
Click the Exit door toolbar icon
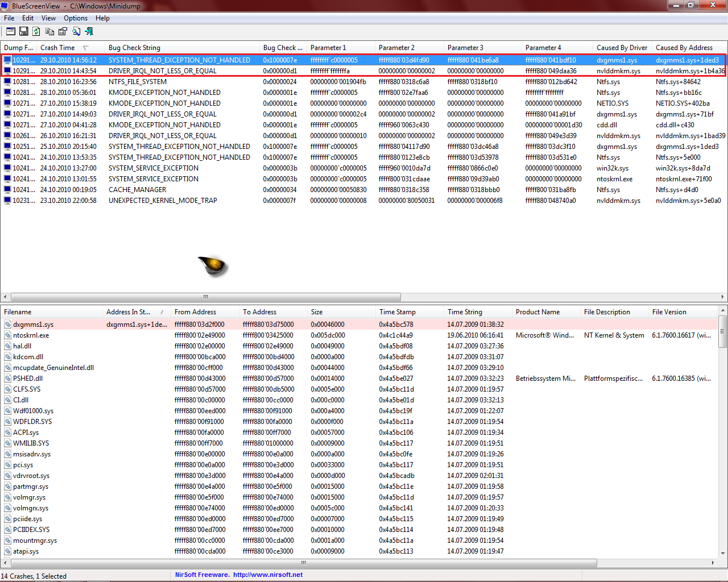click(x=89, y=31)
